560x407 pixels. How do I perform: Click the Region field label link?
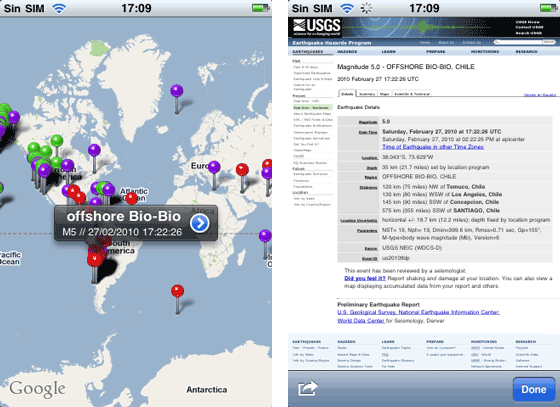pyautogui.click(x=371, y=177)
